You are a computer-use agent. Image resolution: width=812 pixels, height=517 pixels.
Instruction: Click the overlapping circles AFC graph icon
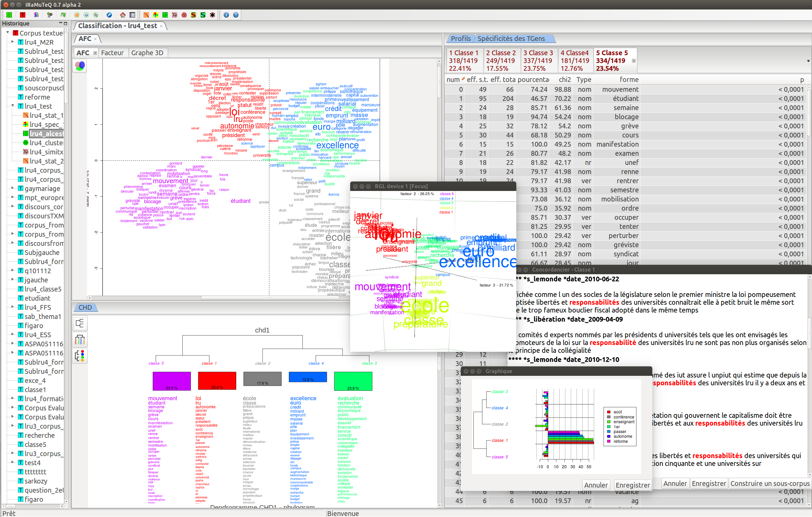pyautogui.click(x=80, y=66)
